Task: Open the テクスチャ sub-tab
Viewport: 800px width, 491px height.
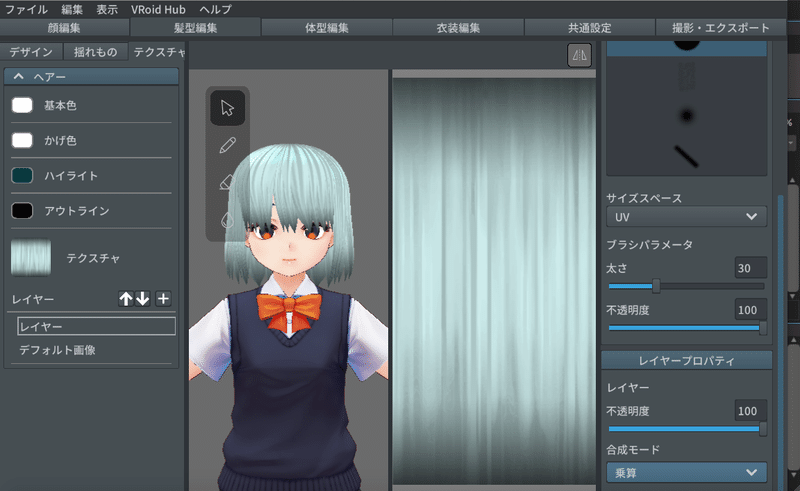Action: (158, 52)
